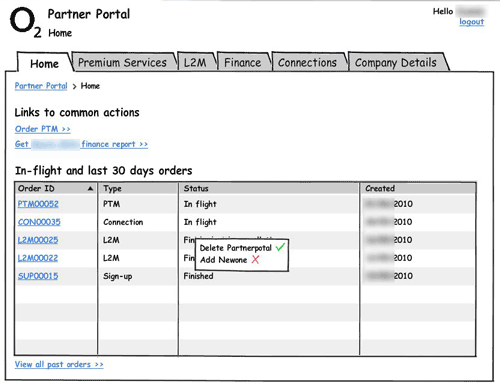Open the Premium Services tab
Screen dimensions: 500x386
coord(122,62)
